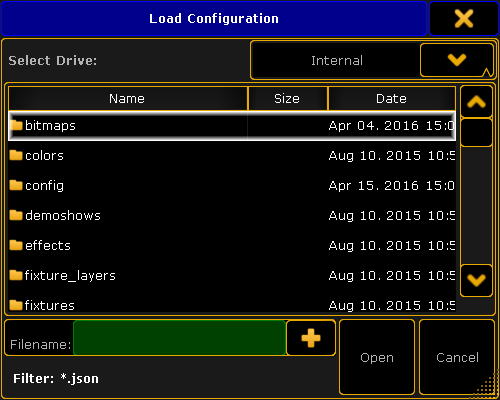This screenshot has height=400, width=500.
Task: Click the demoshows folder icon
Action: pyautogui.click(x=16, y=215)
